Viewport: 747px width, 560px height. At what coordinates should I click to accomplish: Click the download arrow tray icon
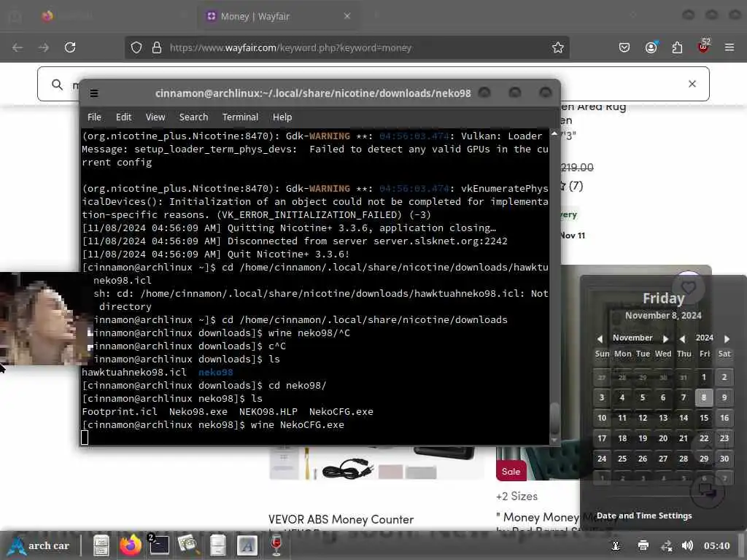pos(616,545)
